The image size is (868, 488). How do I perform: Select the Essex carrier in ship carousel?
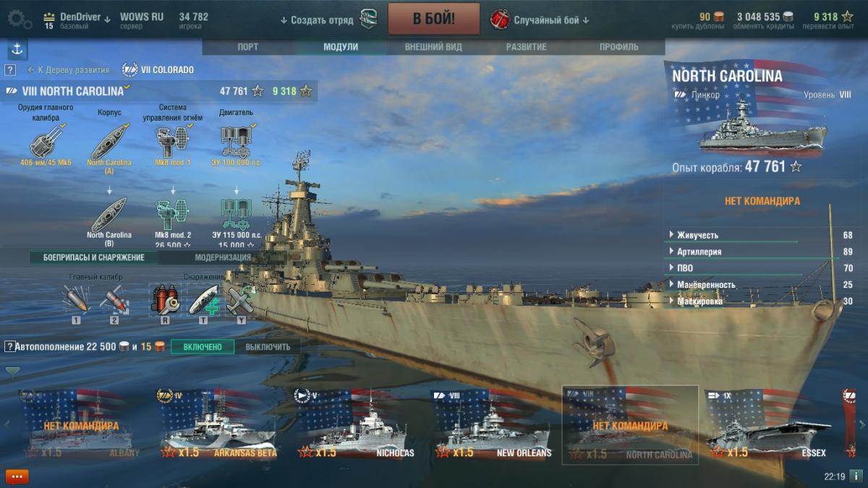coord(769,425)
